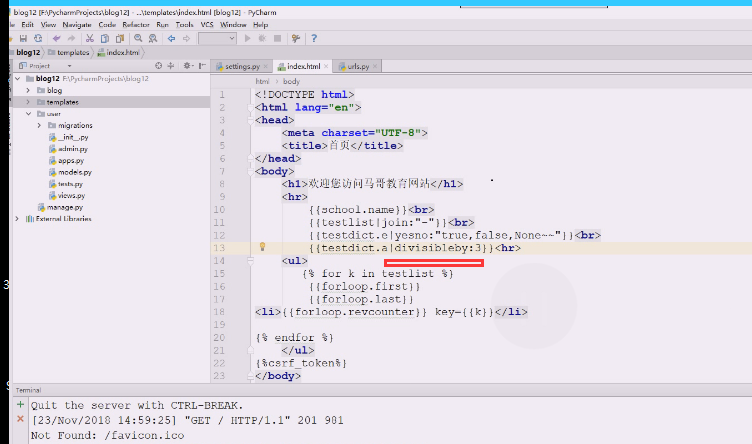Click the Replace search icon
Screen dimensions: 752x444
[153, 38]
